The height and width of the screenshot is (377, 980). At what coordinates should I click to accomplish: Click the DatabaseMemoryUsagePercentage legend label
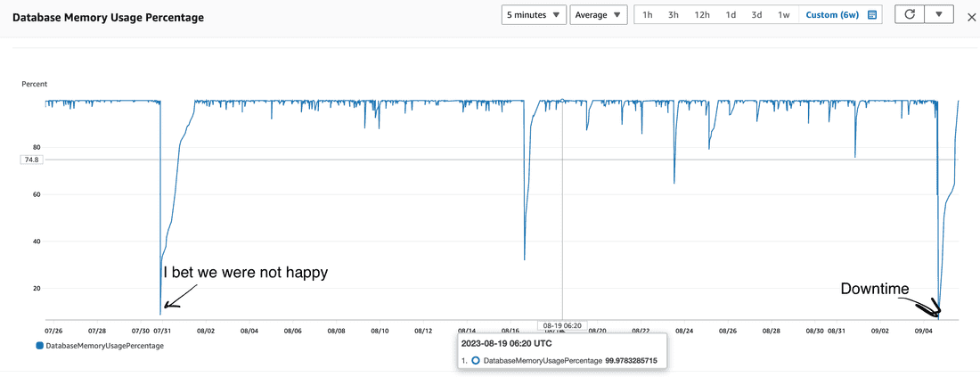(x=104, y=345)
